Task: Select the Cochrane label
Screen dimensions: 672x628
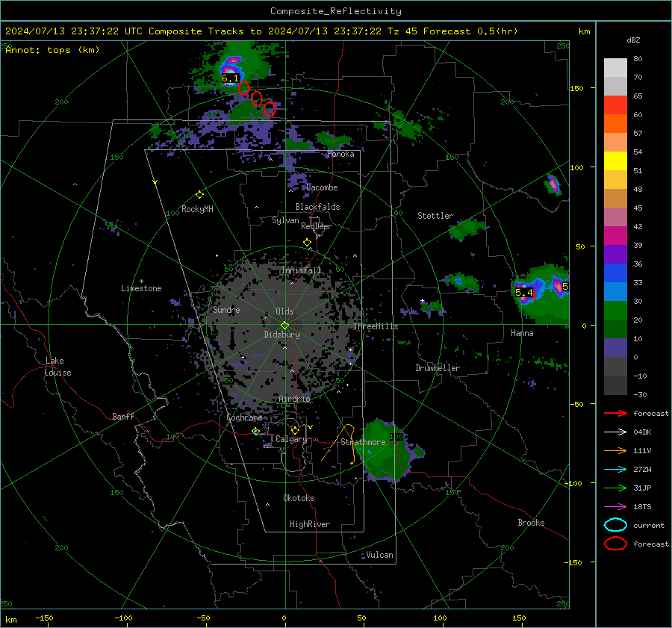Action: pyautogui.click(x=244, y=417)
